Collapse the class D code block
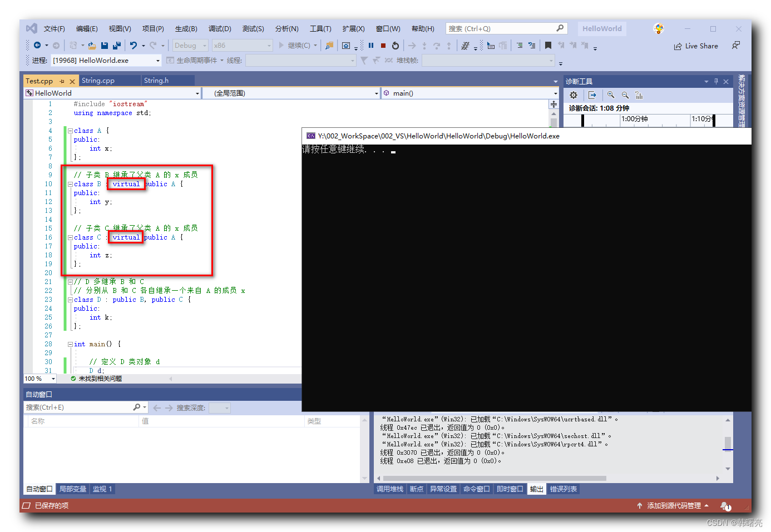This screenshot has height=532, width=771. (x=70, y=300)
